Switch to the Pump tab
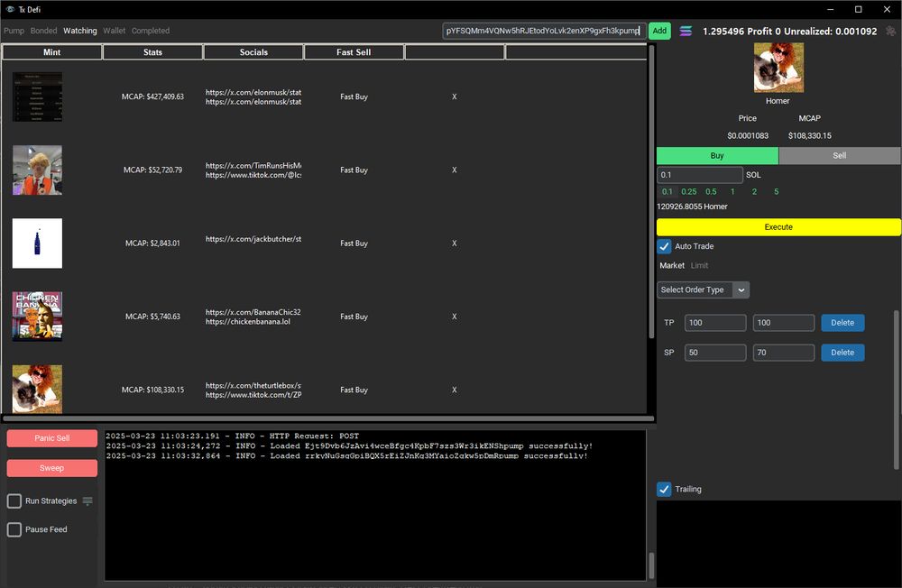Viewport: 902px width, 588px height. point(14,31)
